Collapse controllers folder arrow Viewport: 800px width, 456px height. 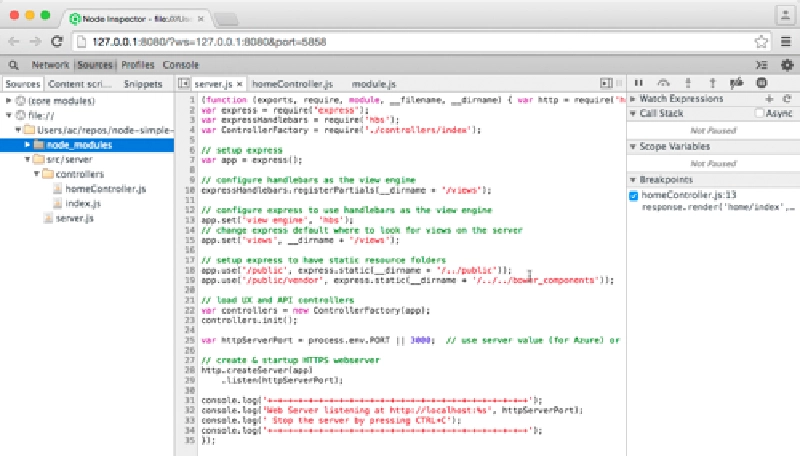[x=37, y=174]
